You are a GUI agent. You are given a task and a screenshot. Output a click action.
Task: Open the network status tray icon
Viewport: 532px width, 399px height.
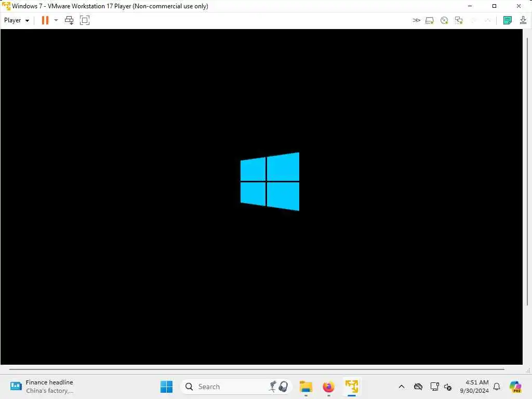pyautogui.click(x=434, y=387)
